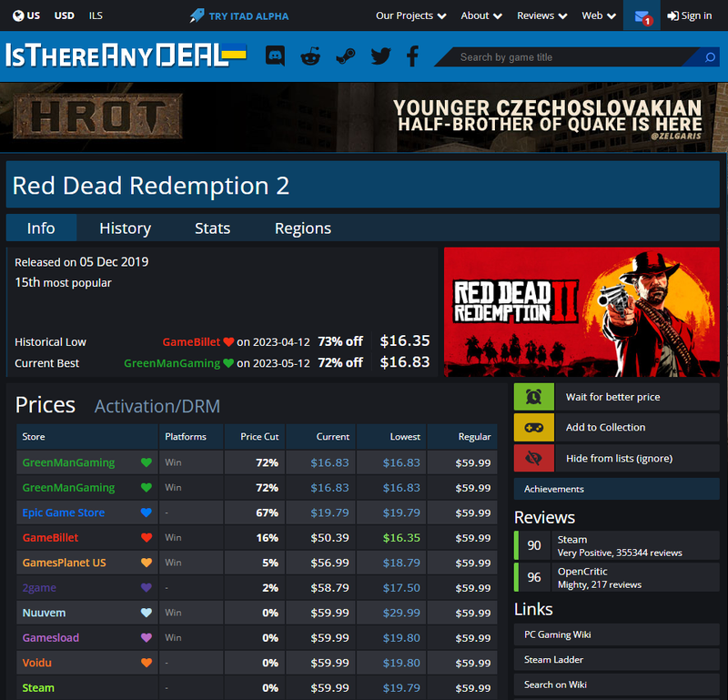The width and height of the screenshot is (728, 700).
Task: Click the heart in Historical Low row
Action: click(228, 342)
